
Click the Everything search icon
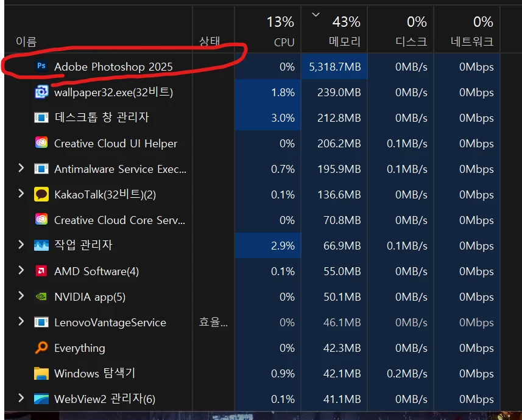(41, 348)
